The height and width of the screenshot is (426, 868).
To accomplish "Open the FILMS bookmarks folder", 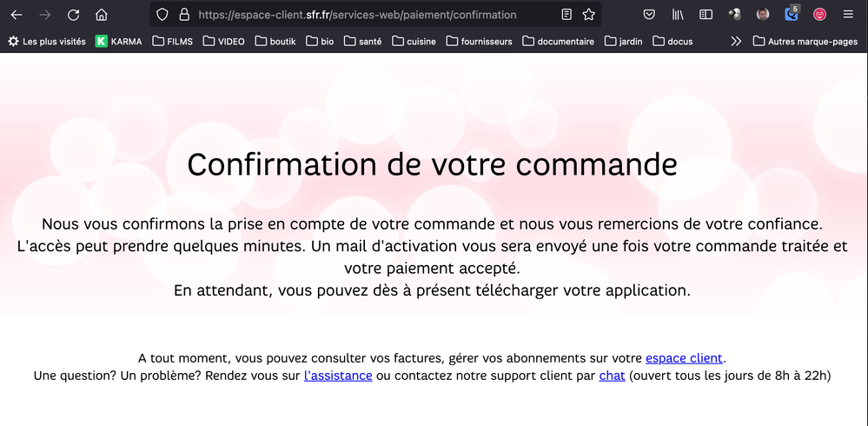I will tap(173, 41).
